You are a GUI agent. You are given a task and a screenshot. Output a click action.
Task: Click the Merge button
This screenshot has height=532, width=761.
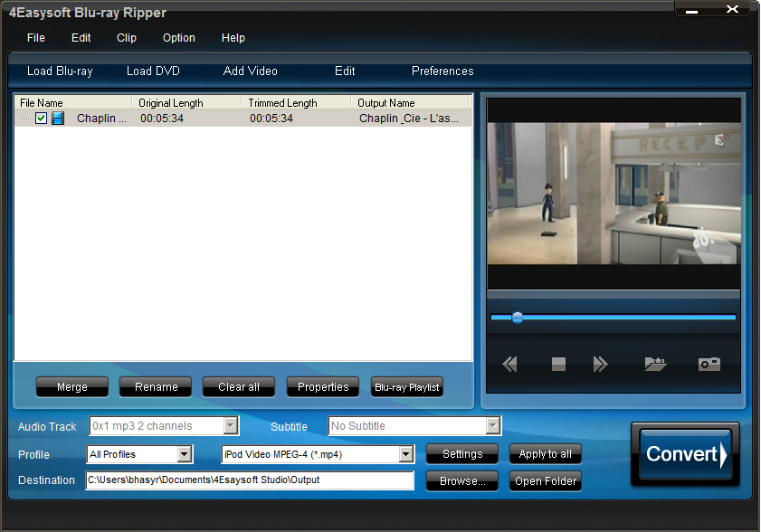click(x=72, y=387)
